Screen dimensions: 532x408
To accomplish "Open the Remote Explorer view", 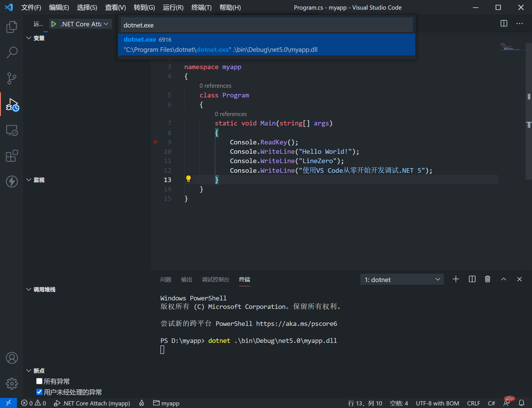I will click(x=12, y=130).
